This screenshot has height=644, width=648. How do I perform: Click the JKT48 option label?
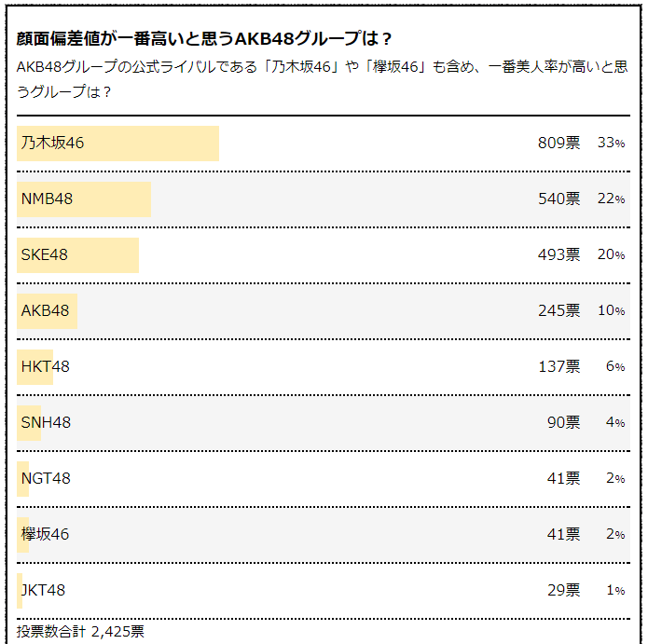(x=43, y=591)
